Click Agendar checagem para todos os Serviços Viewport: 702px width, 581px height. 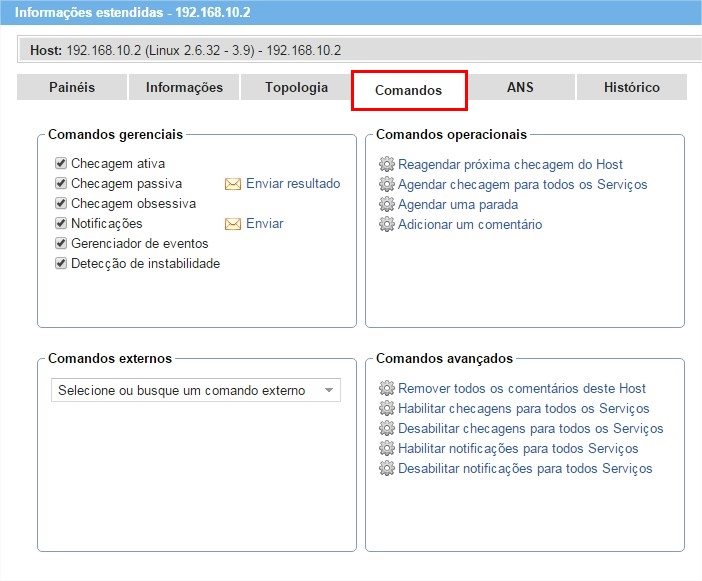(x=522, y=184)
